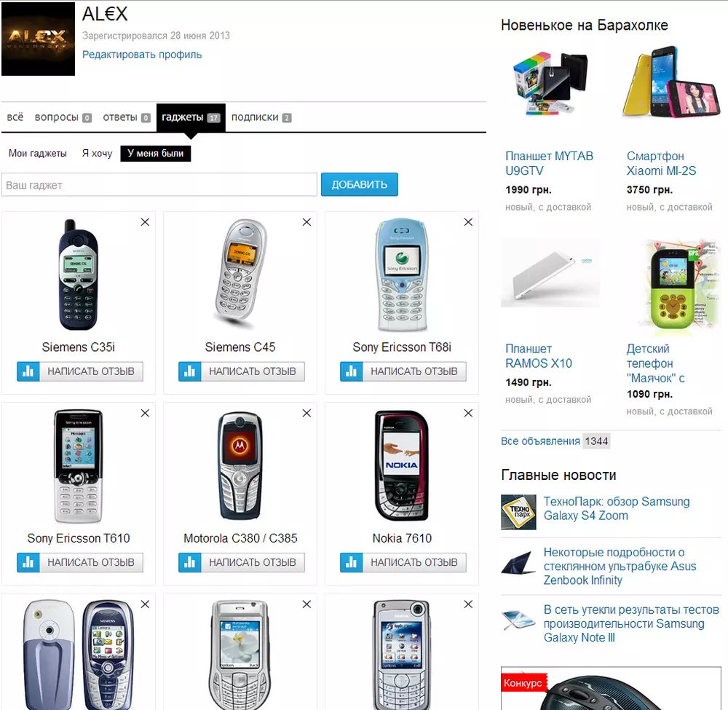Viewport: 728px width, 710px height.
Task: Show the Мои гаджеты list
Action: (38, 153)
